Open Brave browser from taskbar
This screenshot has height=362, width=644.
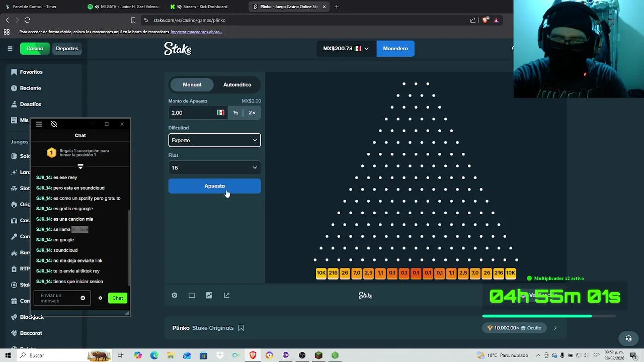click(x=253, y=355)
